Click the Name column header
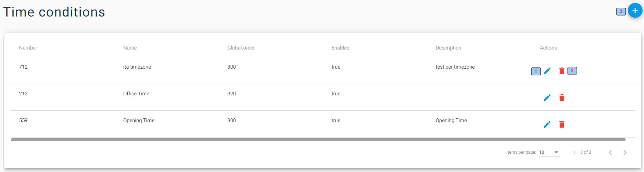This screenshot has width=644, height=172. (130, 48)
